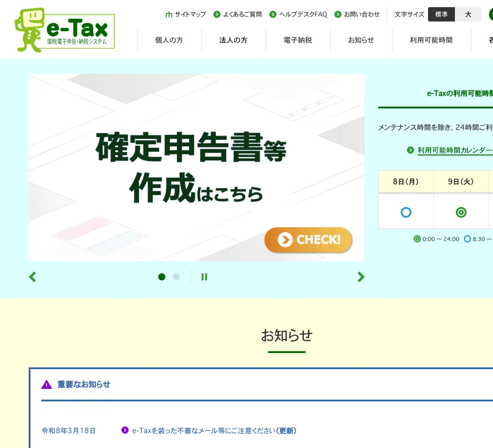This screenshot has width=493, height=448.
Task: Click the e-Taxの利用可能時間 heading
Action: coord(460,93)
